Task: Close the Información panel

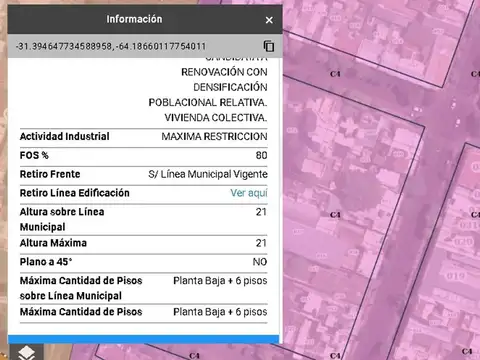Action: point(269,20)
